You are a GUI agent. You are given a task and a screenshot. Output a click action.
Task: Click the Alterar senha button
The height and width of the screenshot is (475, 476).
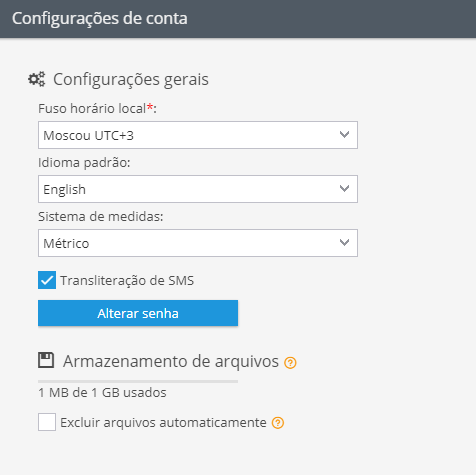click(x=138, y=313)
